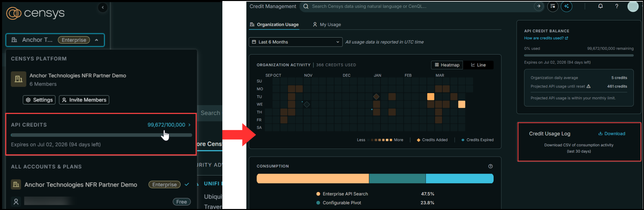Click the Consumption help info icon
644x210 pixels.
490,166
